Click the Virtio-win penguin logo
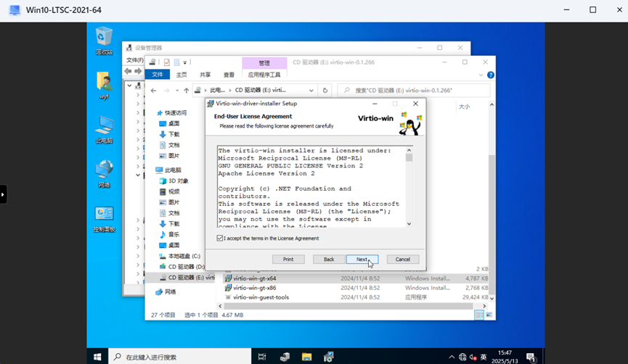The image size is (628, 364). 410,124
